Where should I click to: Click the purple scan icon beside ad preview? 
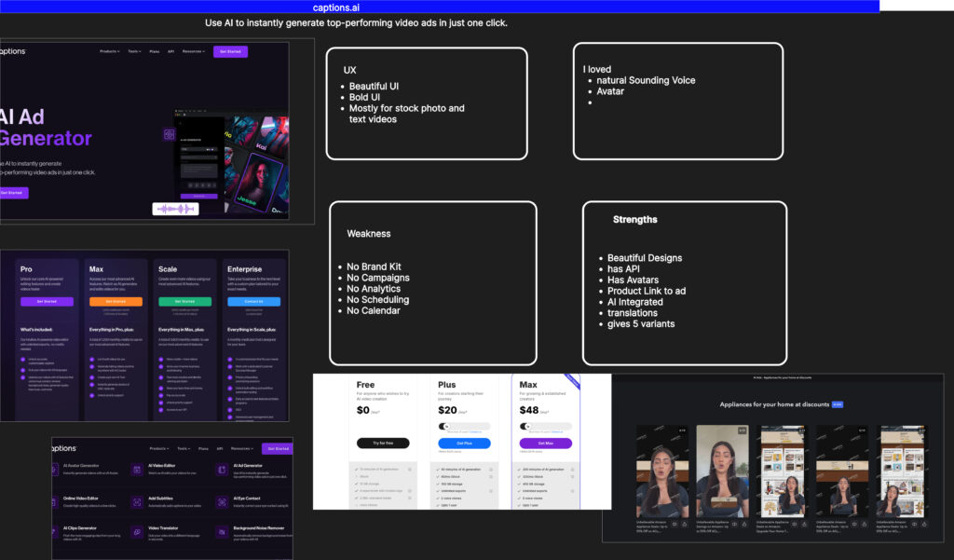click(170, 134)
